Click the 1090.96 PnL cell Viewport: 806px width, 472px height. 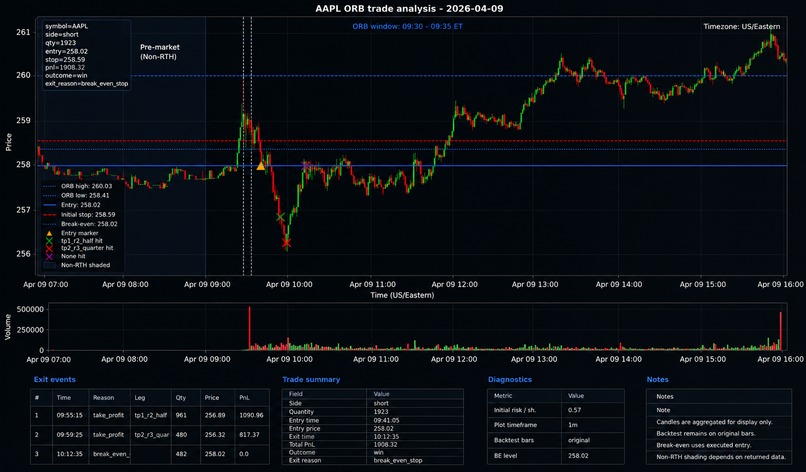[251, 415]
